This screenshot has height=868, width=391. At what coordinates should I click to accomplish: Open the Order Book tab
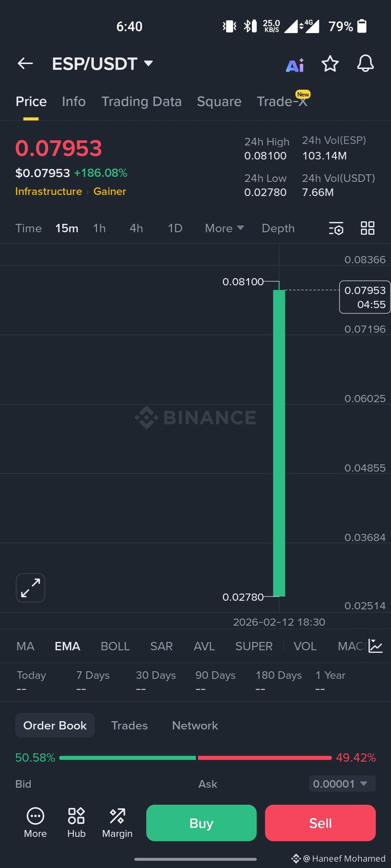tap(55, 725)
